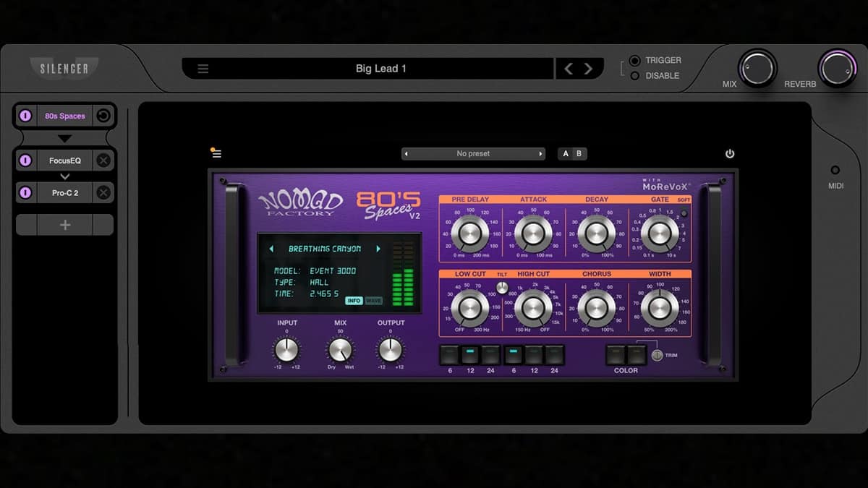Set high cut slope to 12
Image resolution: width=868 pixels, height=488 pixels.
(534, 354)
